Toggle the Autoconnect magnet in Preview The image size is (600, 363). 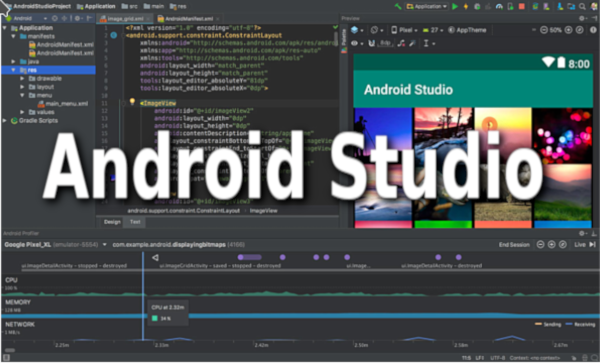(x=371, y=43)
